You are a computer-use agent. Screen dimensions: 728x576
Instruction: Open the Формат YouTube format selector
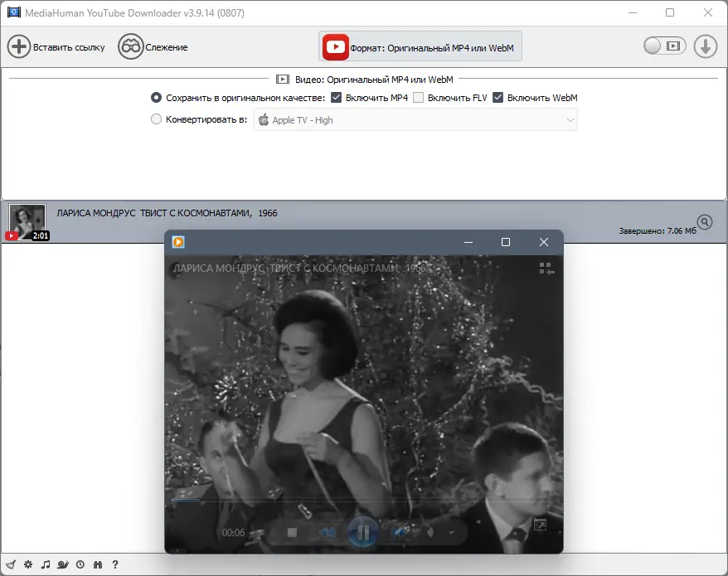[420, 47]
